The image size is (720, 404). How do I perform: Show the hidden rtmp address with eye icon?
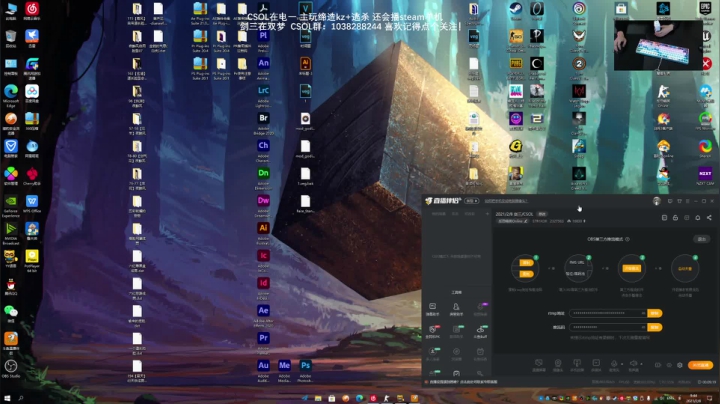[643, 313]
